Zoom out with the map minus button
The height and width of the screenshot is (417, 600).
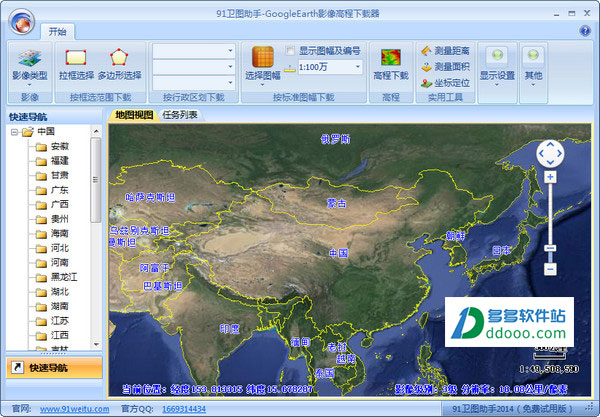pyautogui.click(x=550, y=269)
